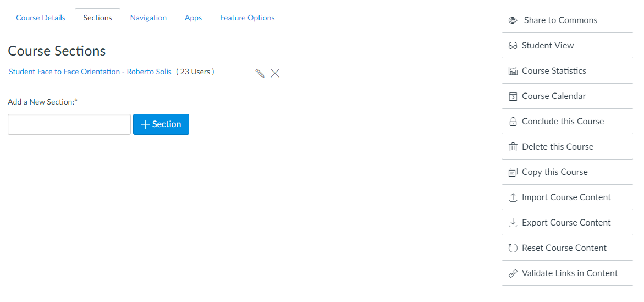Viewport: 644px width, 302px height.
Task: Choose Copy this Course label
Action: tap(554, 172)
